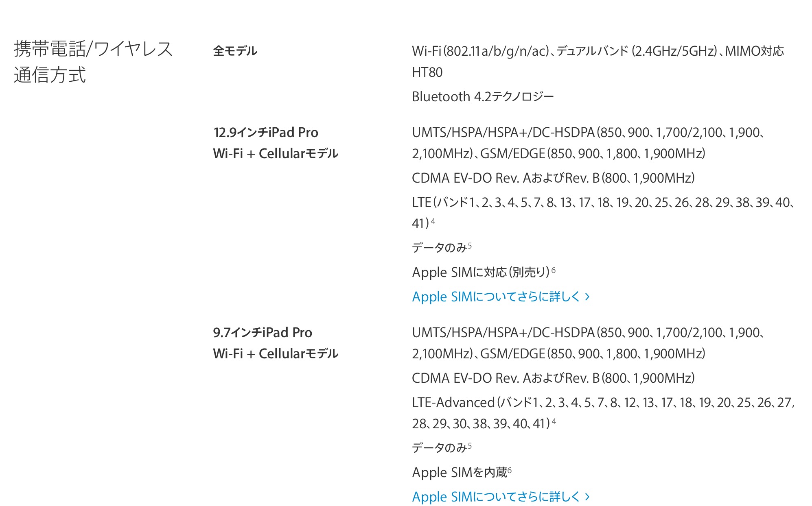The image size is (812, 506).
Task: Click the 9.7インチiPad Pro model label
Action: click(263, 333)
